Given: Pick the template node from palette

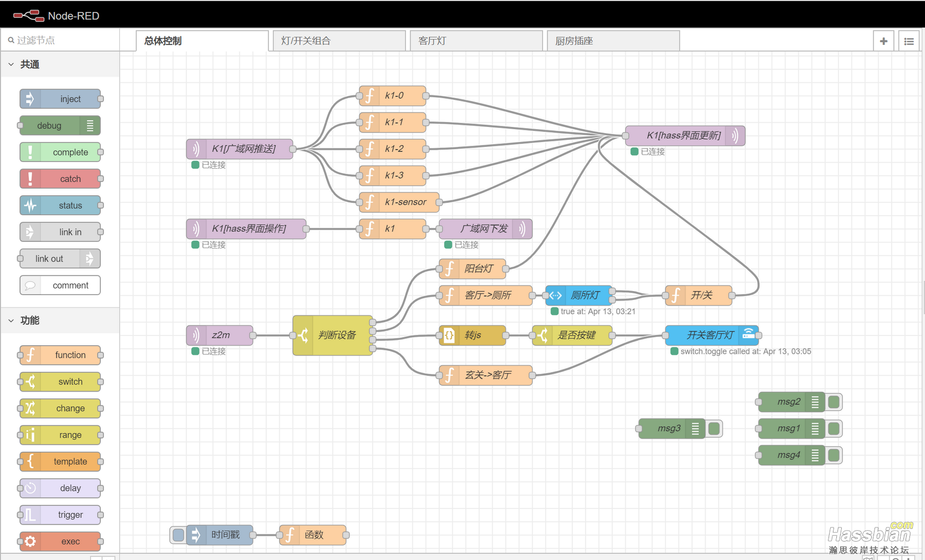Looking at the screenshot, I should (60, 461).
